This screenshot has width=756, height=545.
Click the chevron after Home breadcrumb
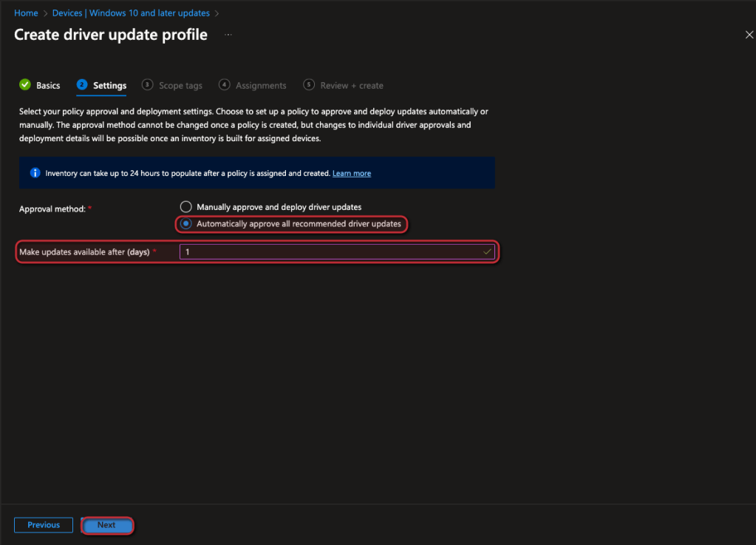(x=45, y=13)
